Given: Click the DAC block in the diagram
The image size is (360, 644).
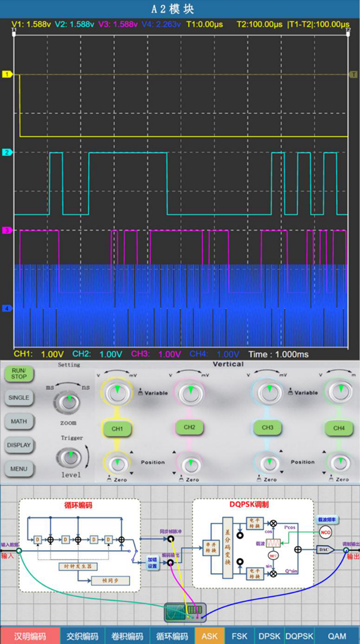Looking at the screenshot, I should pos(324,550).
